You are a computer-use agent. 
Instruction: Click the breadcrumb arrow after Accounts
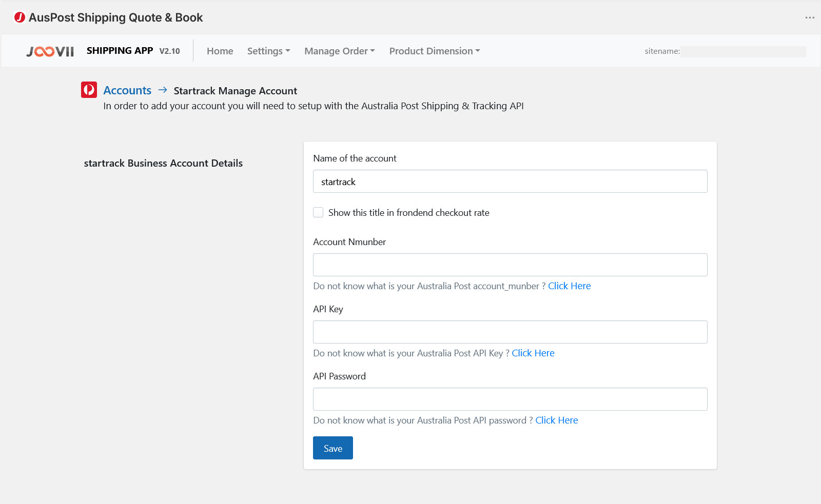(x=163, y=90)
